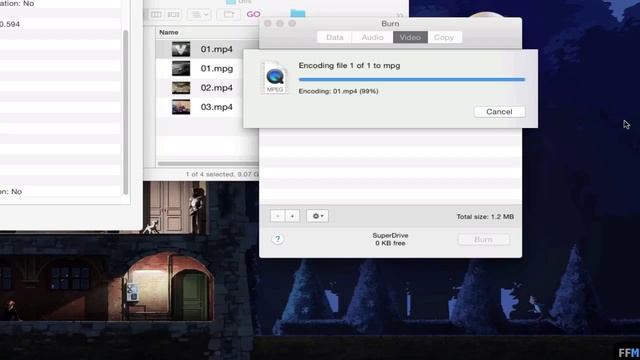This screenshot has width=640, height=360.
Task: Click the 01.mp4 thumbnail
Action: pos(181,49)
